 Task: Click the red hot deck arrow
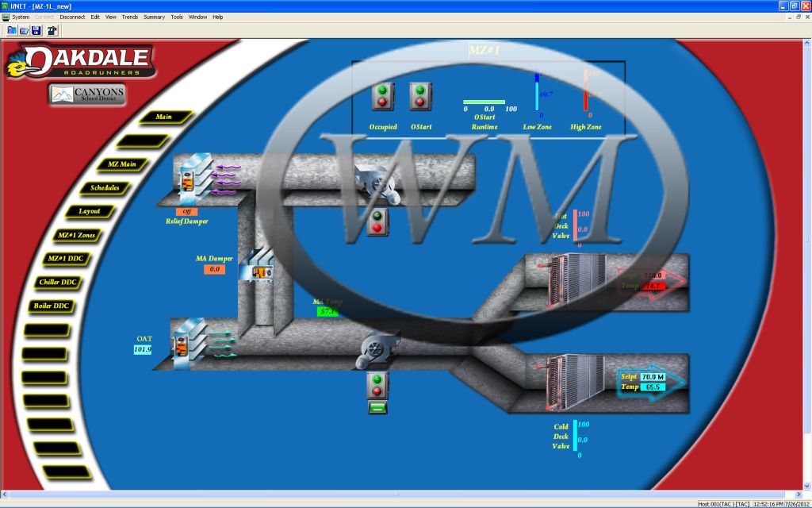653,283
